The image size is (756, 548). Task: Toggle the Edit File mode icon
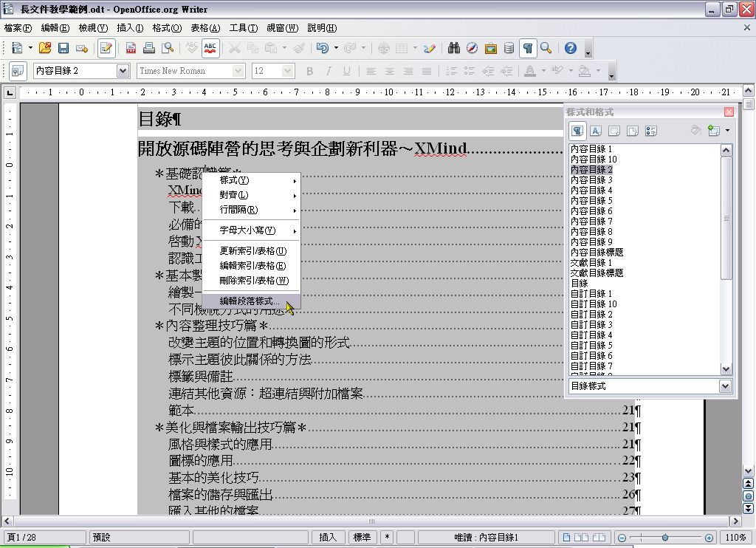pyautogui.click(x=106, y=48)
